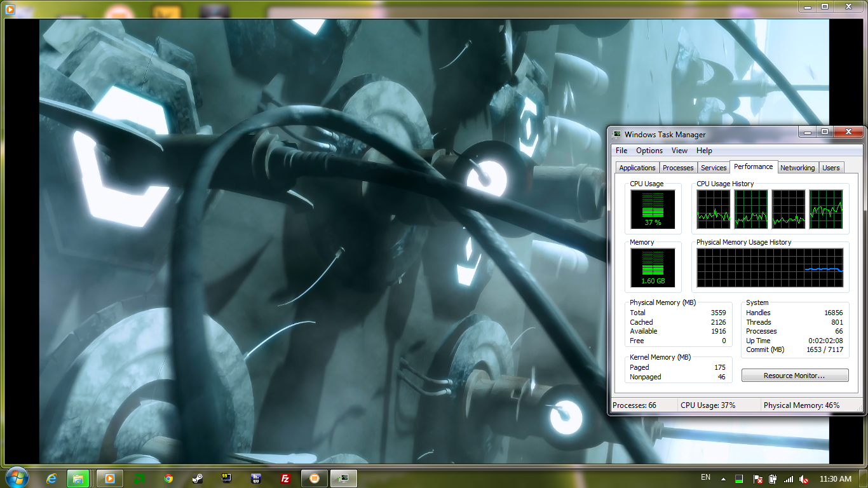
Task: Click the muted speaker volume icon
Action: click(x=804, y=478)
